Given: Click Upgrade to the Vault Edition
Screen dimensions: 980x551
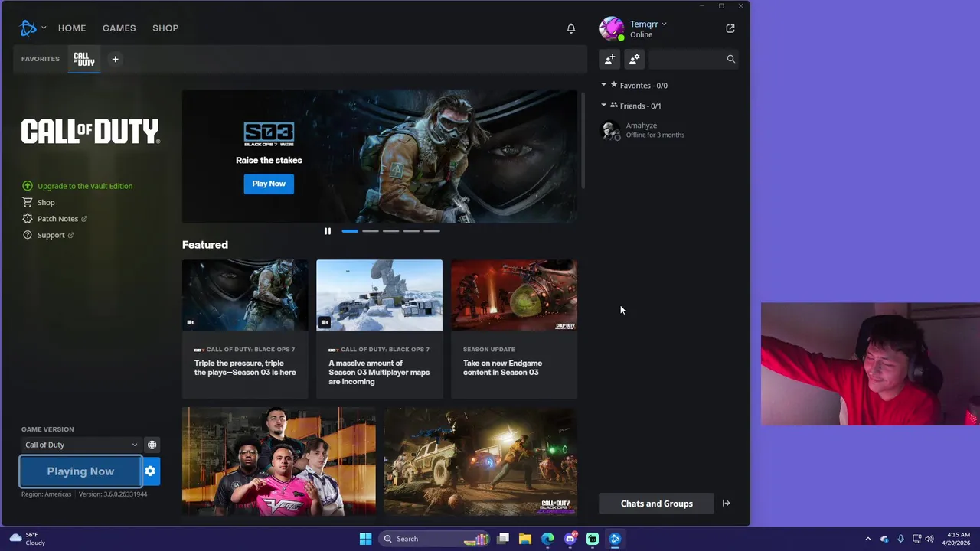Looking at the screenshot, I should (x=77, y=186).
